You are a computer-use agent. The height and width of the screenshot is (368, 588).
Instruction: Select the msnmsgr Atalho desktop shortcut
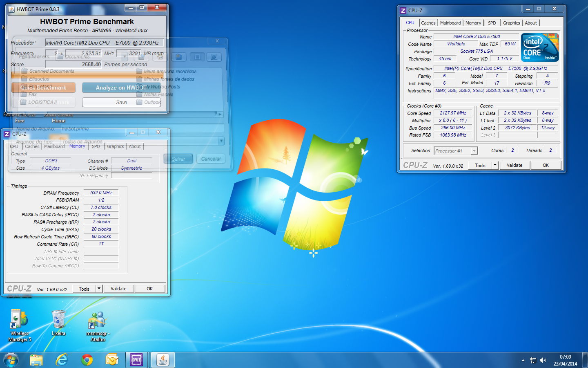pos(98,327)
